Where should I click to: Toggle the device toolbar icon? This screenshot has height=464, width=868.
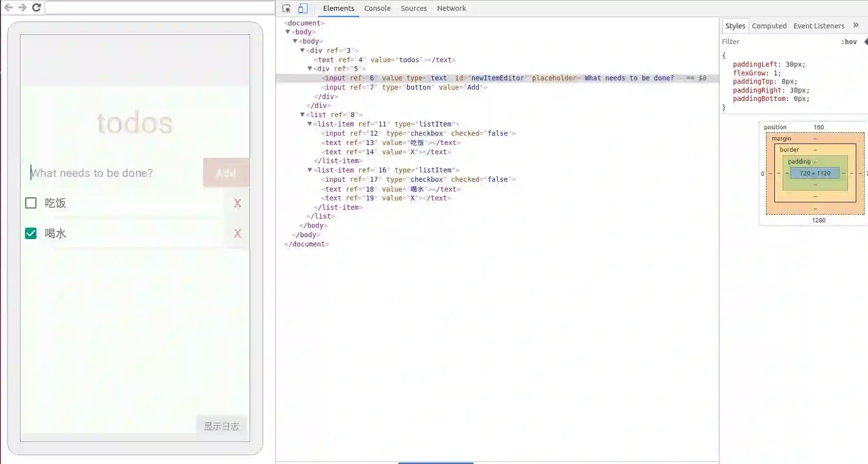tap(303, 8)
